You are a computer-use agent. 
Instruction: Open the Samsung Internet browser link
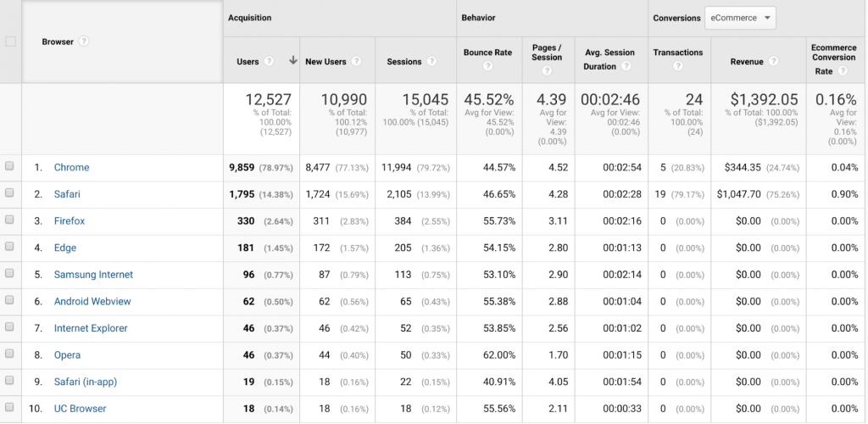click(x=93, y=275)
